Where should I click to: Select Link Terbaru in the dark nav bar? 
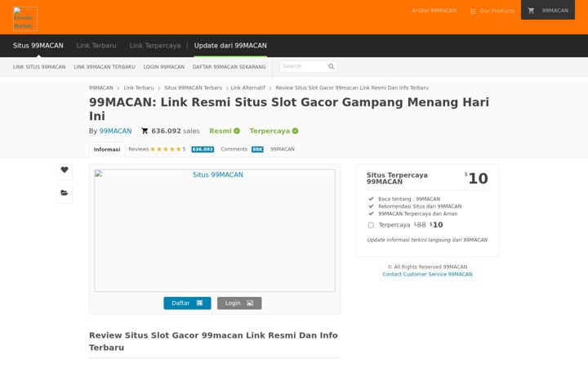(x=96, y=46)
